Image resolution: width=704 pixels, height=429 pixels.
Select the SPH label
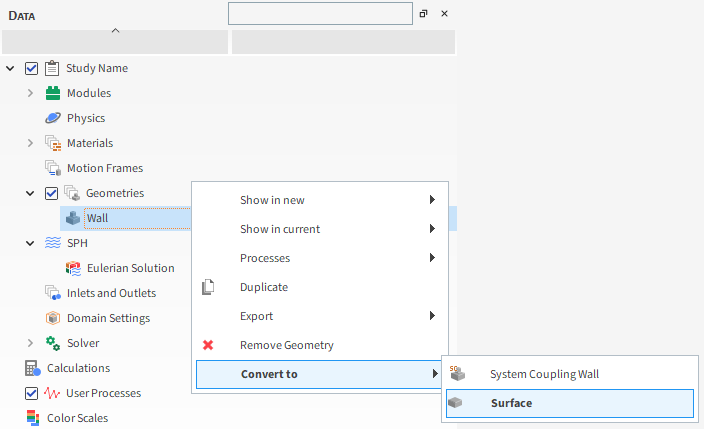77,243
